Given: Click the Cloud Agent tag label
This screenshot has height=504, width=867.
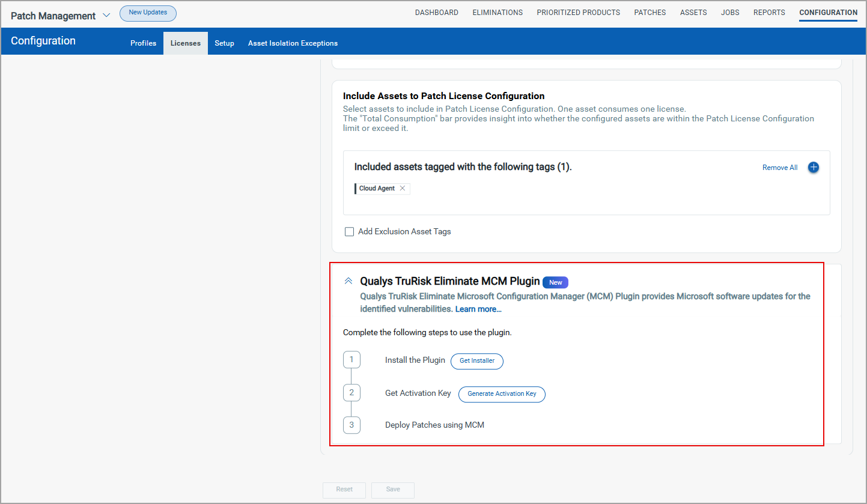Looking at the screenshot, I should [x=377, y=189].
